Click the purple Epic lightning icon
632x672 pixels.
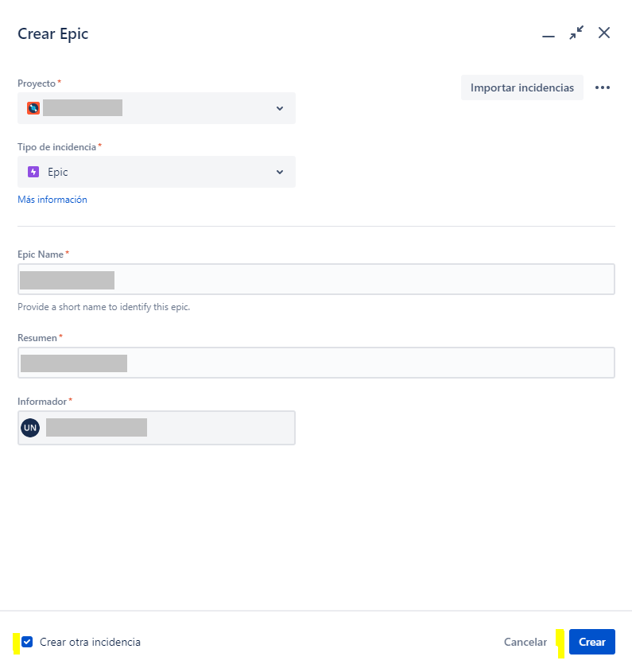pos(33,172)
